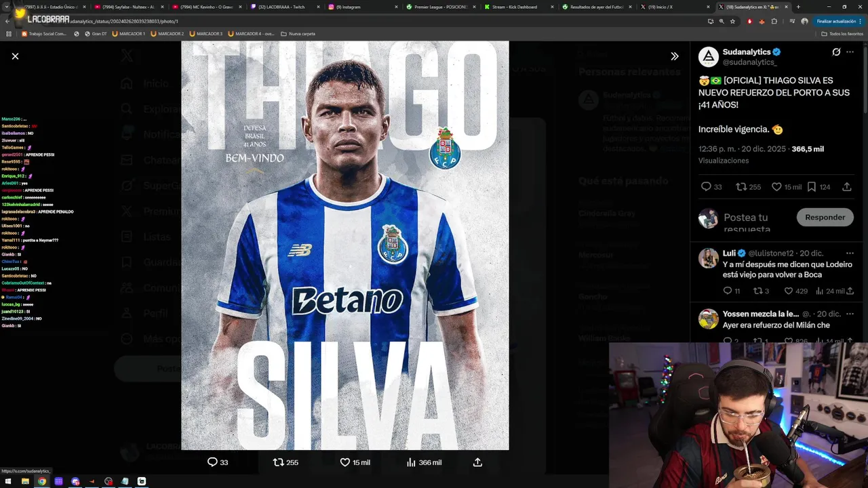The width and height of the screenshot is (868, 488).
Task: Switch to (19) Inicio / X tab
Action: click(x=675, y=7)
